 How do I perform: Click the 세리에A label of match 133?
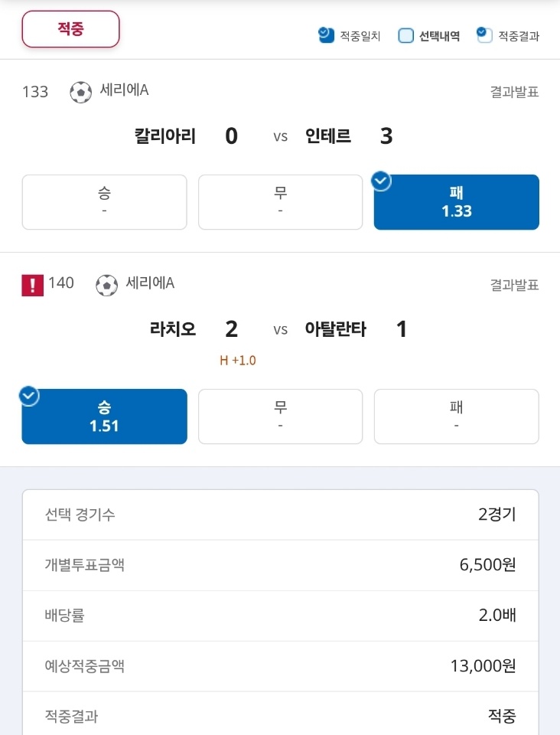point(124,90)
